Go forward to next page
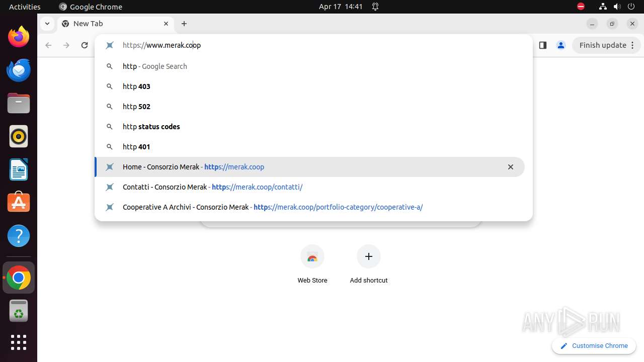 pos(66,45)
